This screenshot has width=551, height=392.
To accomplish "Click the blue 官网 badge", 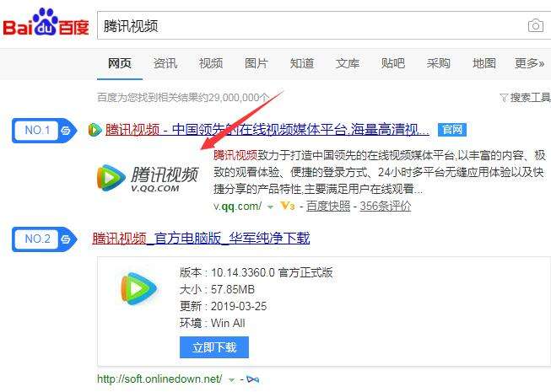I will coord(452,130).
